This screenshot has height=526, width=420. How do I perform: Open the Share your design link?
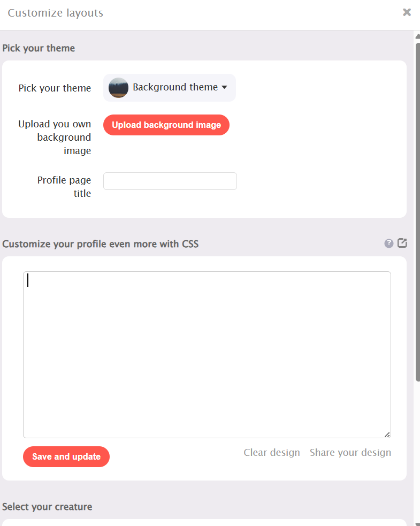coord(350,453)
